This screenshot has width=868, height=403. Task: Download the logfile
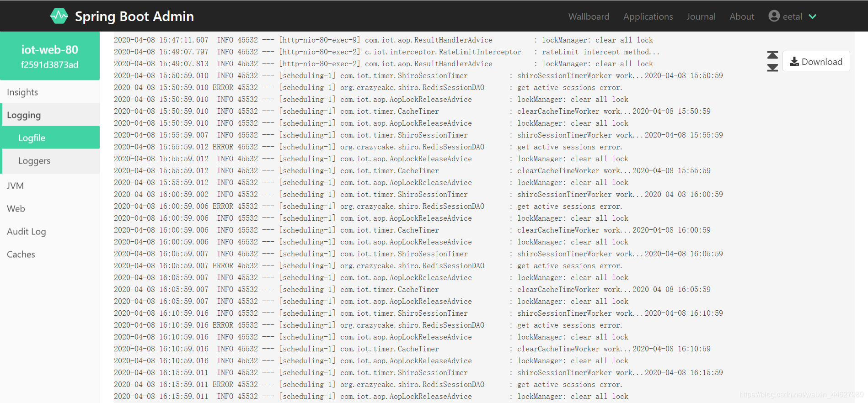click(816, 61)
